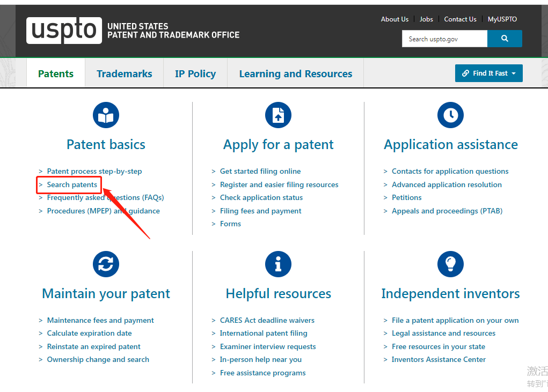Click the Patent basics book icon

tap(106, 115)
